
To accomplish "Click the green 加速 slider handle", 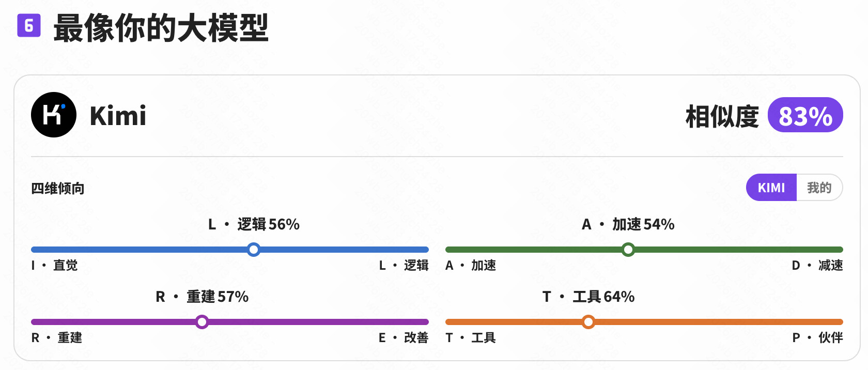I will (x=628, y=250).
